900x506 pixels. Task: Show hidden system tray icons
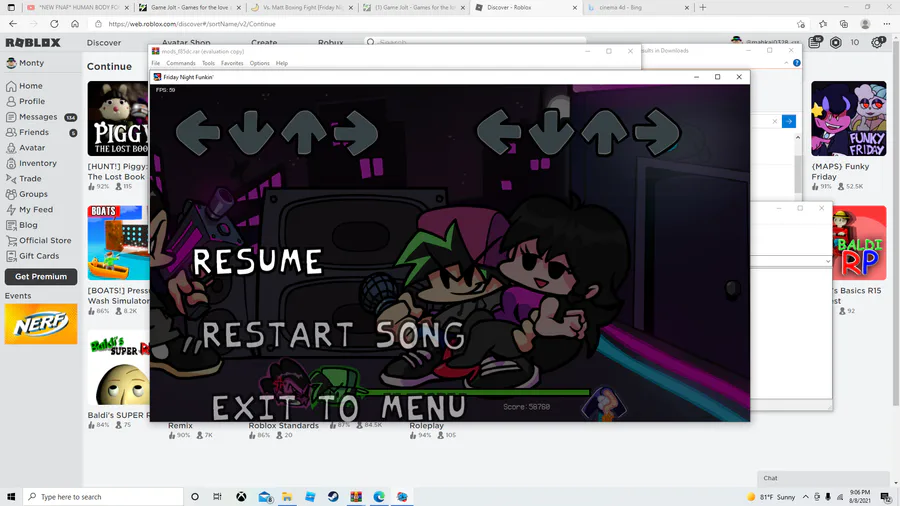(805, 497)
